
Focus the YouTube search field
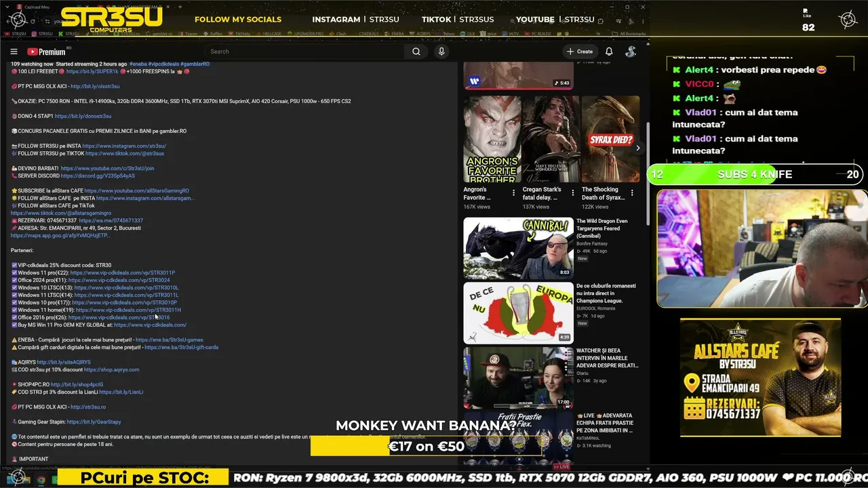tap(305, 52)
